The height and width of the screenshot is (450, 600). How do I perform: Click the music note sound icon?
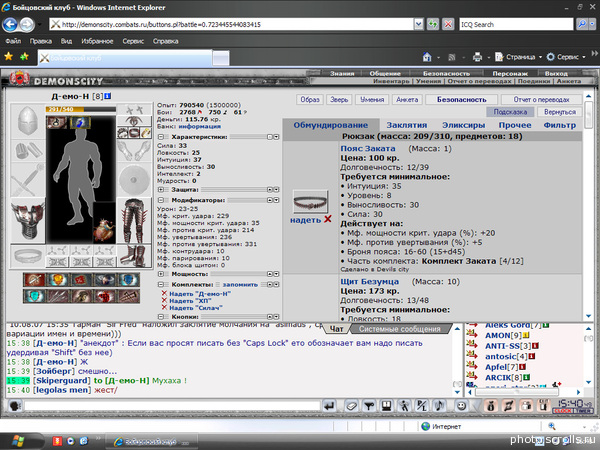coord(440,406)
